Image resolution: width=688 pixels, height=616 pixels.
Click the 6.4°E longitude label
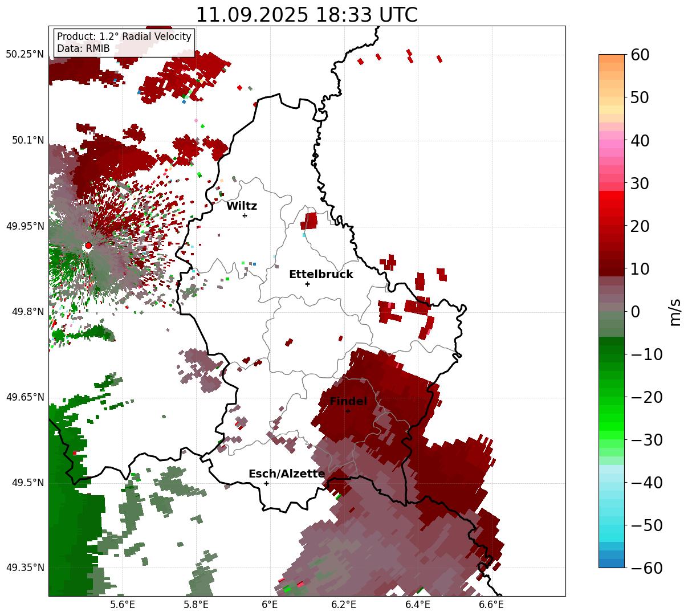[417, 605]
